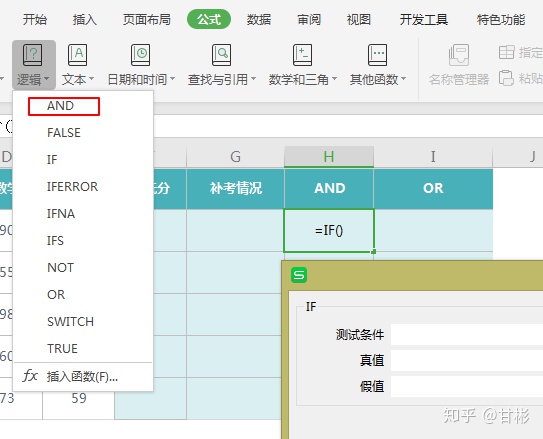Choose IFNA from the logic menu
543x439 pixels.
(83, 214)
